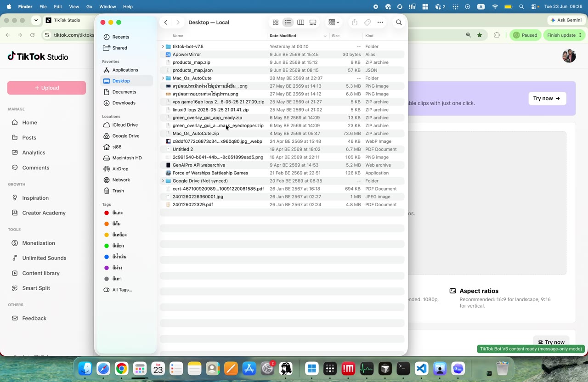Bookmark page with the star icon

coord(480,35)
